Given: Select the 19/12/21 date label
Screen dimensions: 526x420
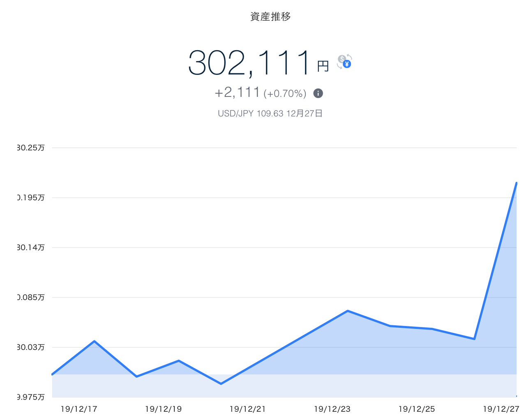Looking at the screenshot, I should coord(248,409).
